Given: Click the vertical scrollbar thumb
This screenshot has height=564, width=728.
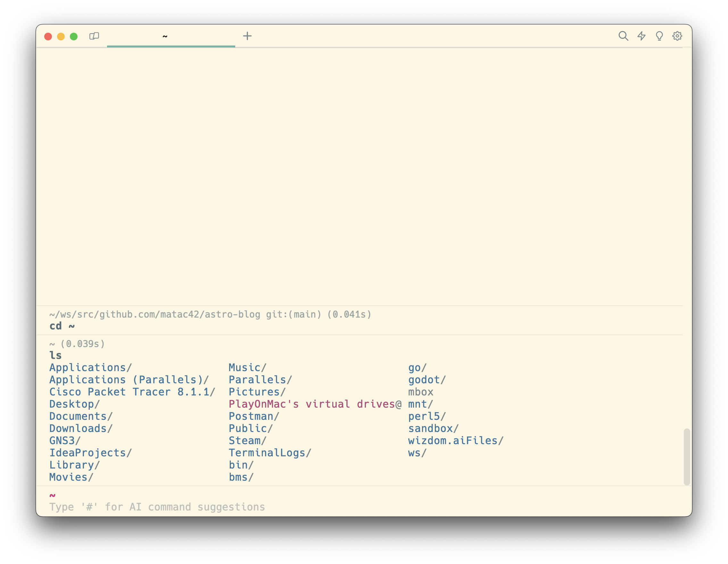Looking at the screenshot, I should pyautogui.click(x=687, y=457).
